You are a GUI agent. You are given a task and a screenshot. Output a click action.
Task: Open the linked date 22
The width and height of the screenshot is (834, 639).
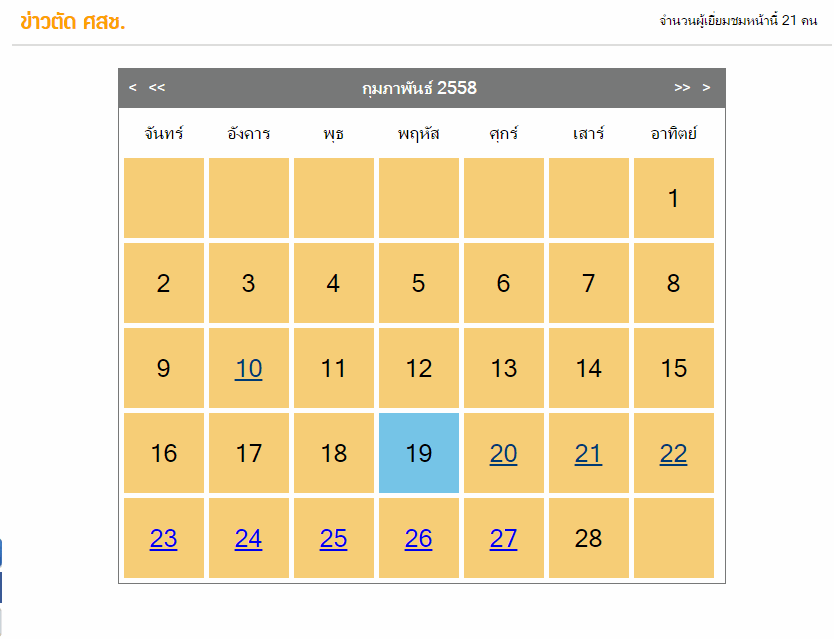point(673,454)
